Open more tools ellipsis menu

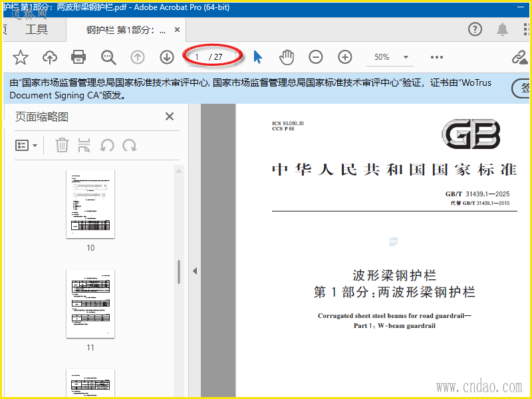click(437, 57)
